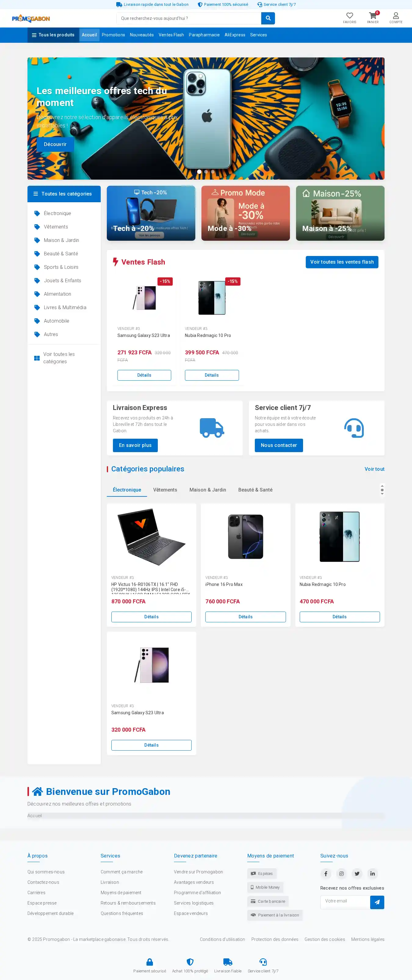Open Instagram social icon in footer

click(341, 873)
